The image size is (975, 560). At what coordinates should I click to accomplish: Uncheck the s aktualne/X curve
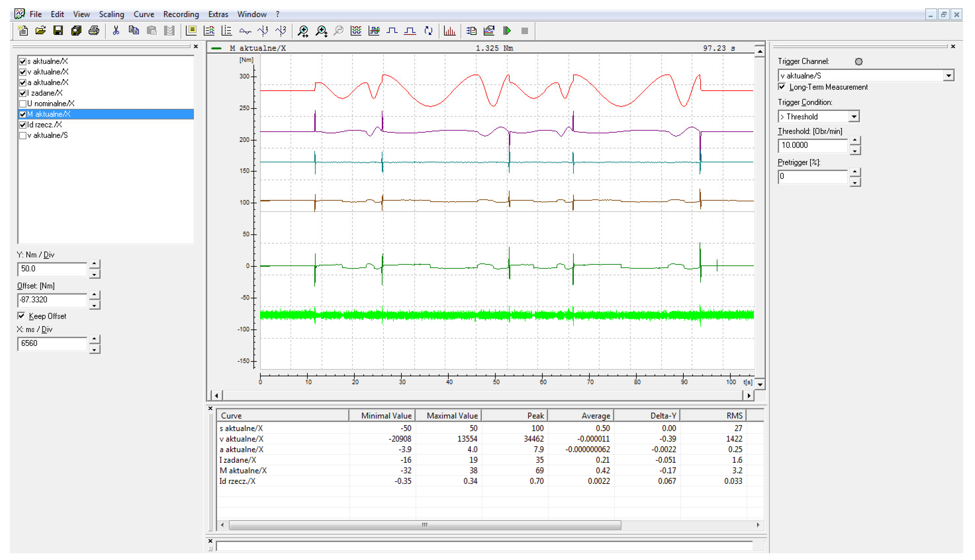tap(22, 61)
